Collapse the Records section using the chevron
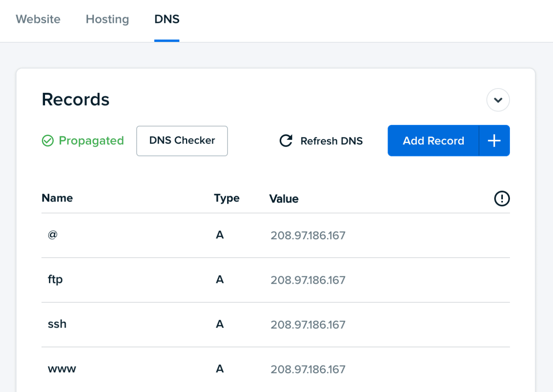Screen dimensions: 553x392 pyautogui.click(x=498, y=100)
